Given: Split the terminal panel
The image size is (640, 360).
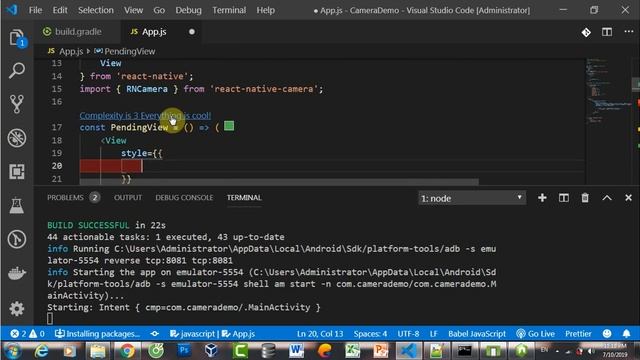Looking at the screenshot, I should 564,198.
